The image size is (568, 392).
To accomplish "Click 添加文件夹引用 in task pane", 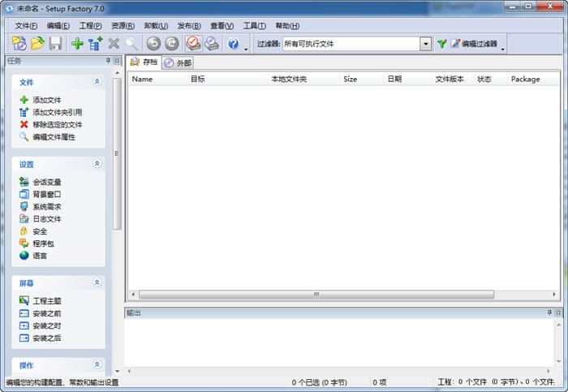I will [x=50, y=112].
